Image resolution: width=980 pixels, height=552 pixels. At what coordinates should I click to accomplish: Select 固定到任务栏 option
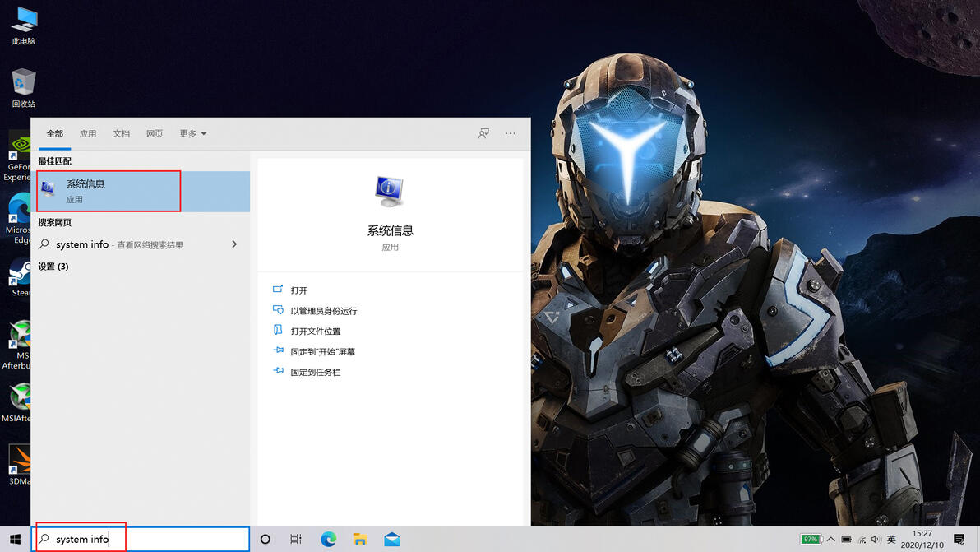point(315,373)
